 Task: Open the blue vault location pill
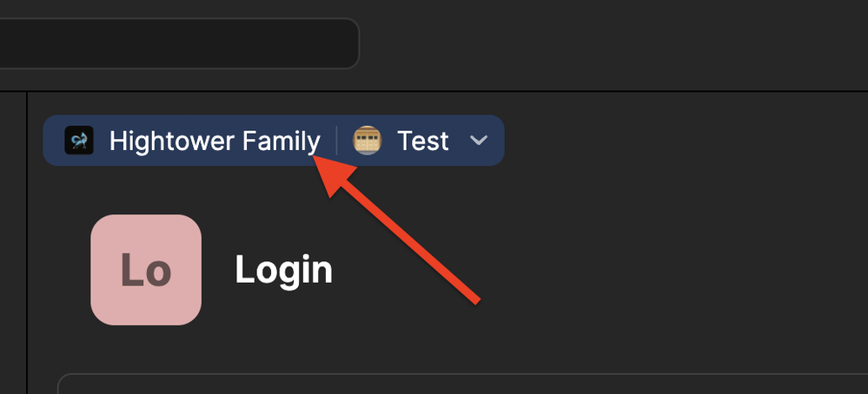(274, 141)
